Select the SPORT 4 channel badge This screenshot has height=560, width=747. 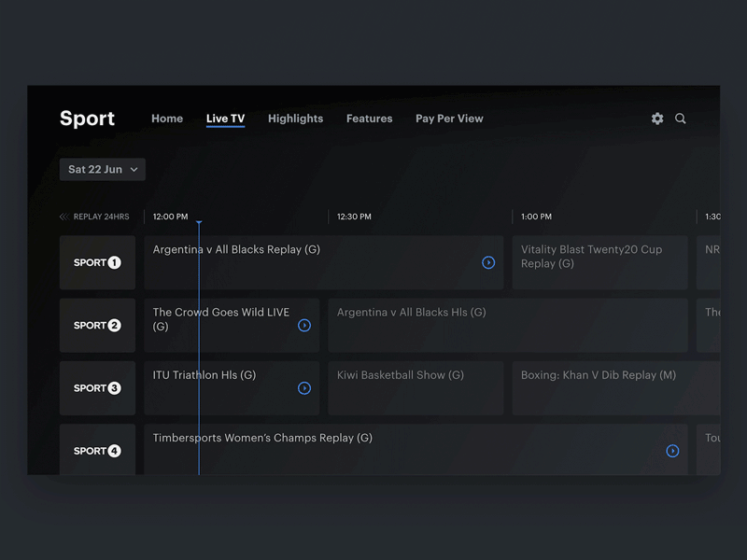tap(97, 450)
